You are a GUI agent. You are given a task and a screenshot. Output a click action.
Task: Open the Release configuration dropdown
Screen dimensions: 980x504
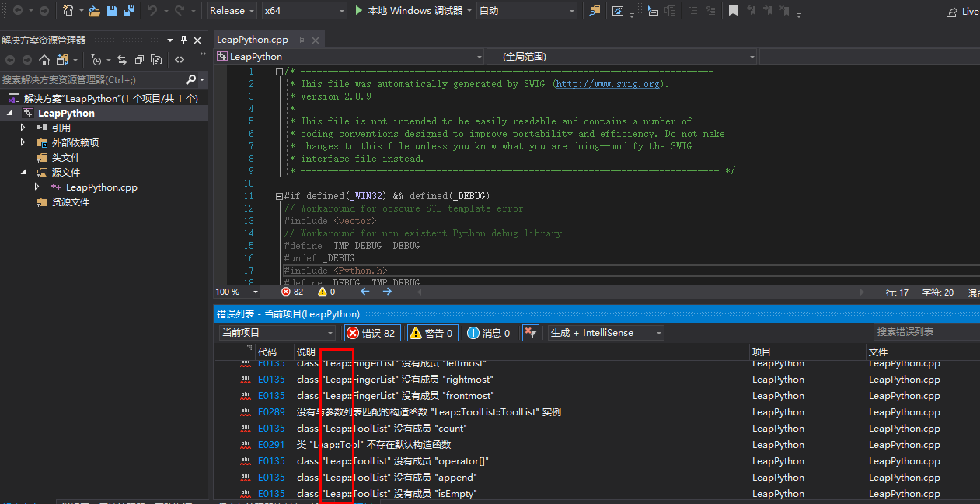[230, 10]
